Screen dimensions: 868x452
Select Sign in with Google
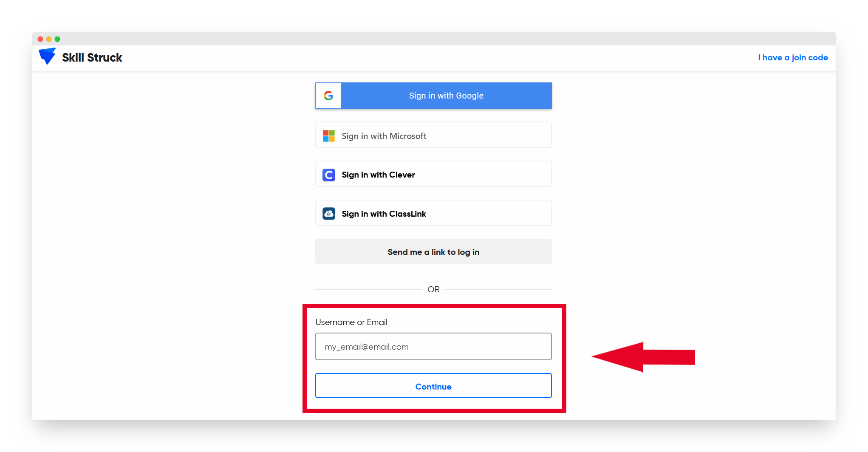(x=446, y=96)
